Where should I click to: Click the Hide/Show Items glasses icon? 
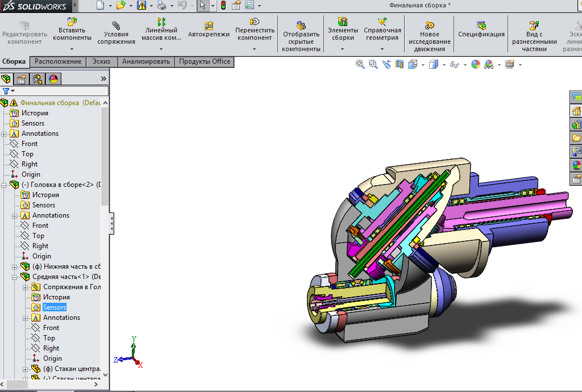click(454, 64)
